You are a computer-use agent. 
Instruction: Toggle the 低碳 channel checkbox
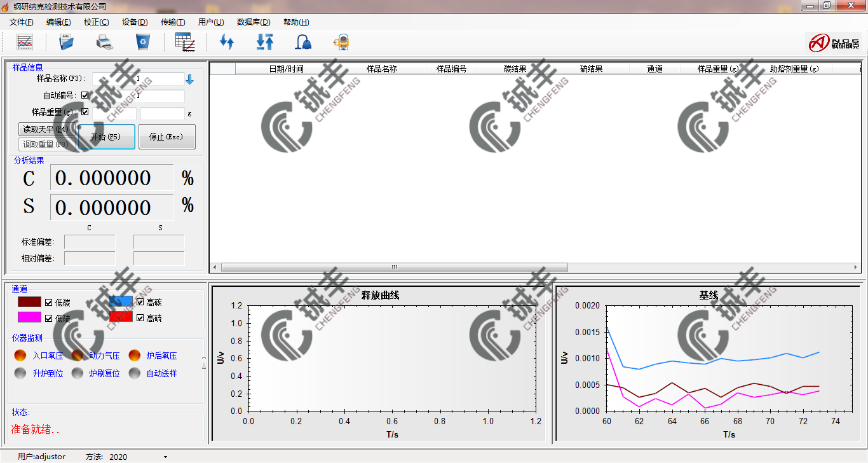pos(48,302)
